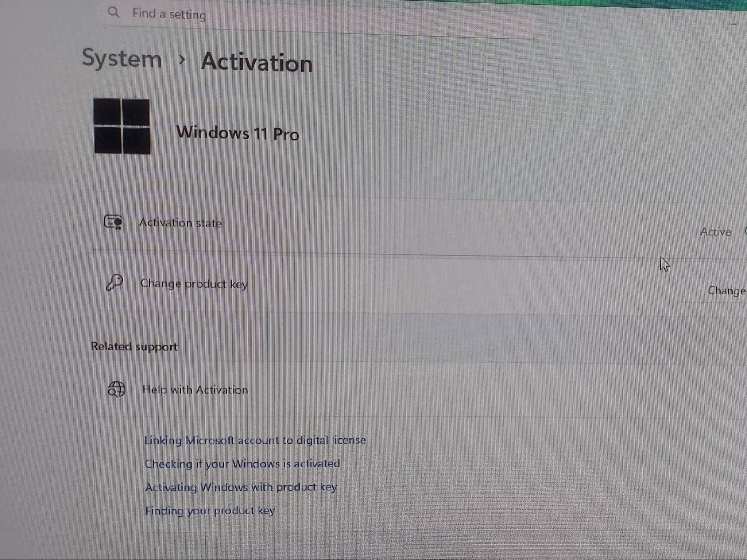Select the Windows 11 Pro edition text
Screen dimensions: 747x560
pos(238,133)
